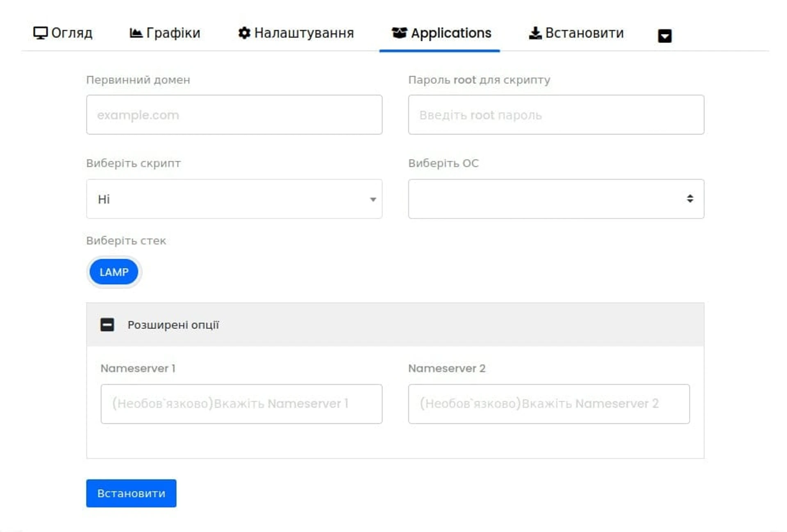Click the Nameserver 2 input field

tap(549, 404)
